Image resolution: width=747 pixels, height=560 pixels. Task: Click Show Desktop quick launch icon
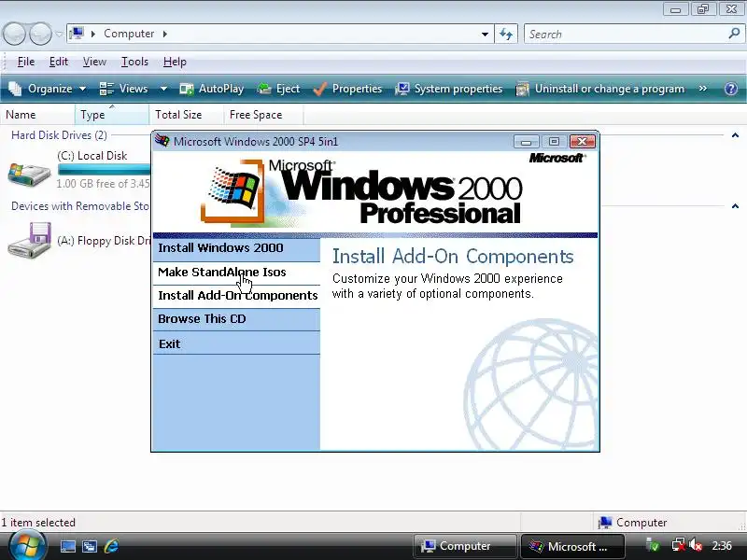(x=67, y=546)
